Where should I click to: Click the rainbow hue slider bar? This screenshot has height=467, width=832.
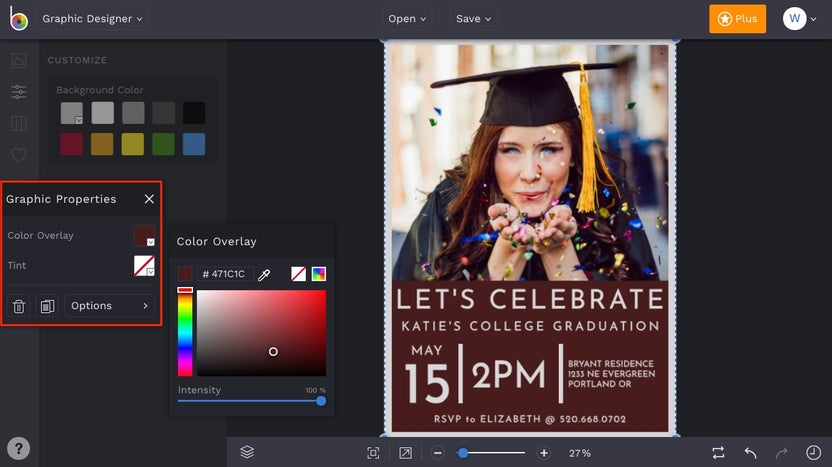tap(185, 333)
